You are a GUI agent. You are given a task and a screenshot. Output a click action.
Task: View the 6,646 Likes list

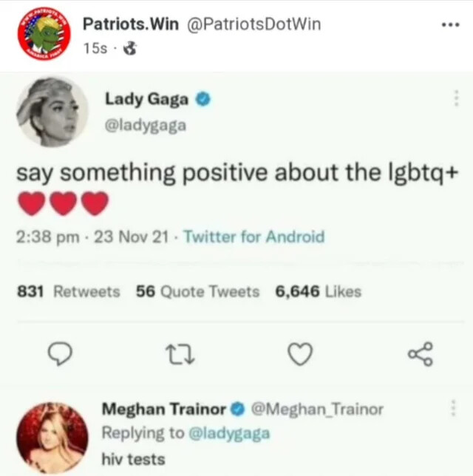[319, 291]
